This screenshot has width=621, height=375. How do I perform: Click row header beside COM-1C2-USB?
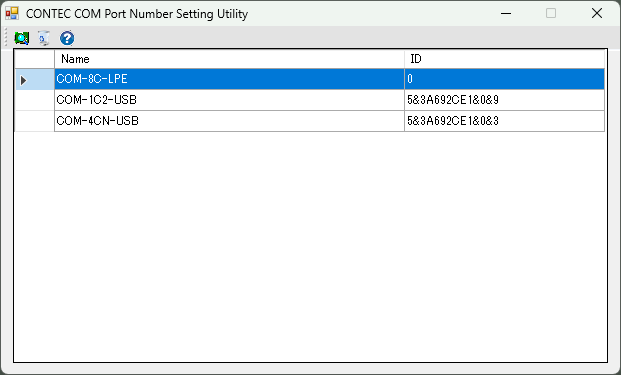(x=34, y=100)
